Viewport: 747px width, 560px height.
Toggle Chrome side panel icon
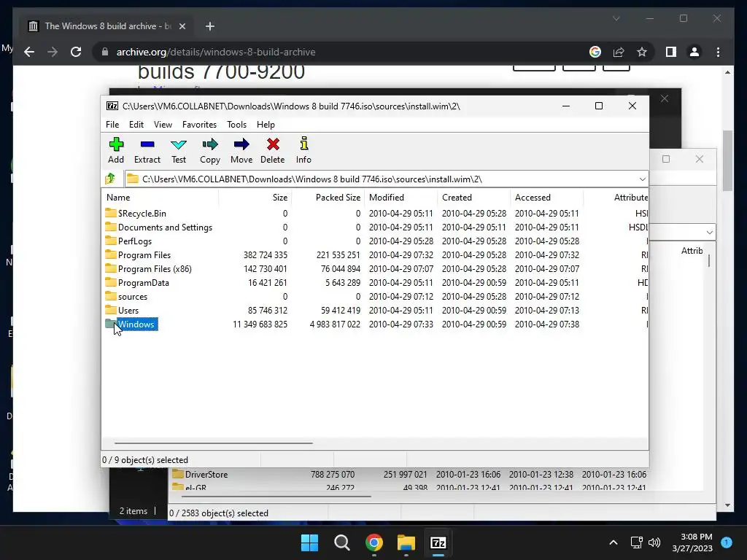(671, 52)
